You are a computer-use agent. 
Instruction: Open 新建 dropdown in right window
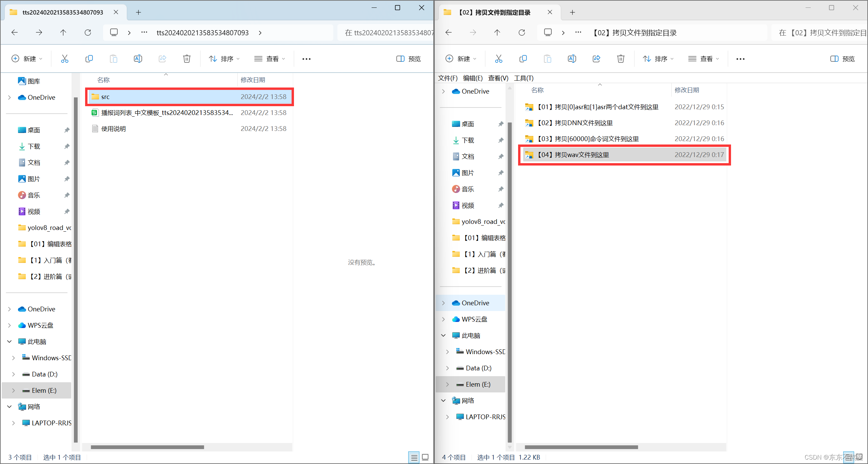point(461,59)
